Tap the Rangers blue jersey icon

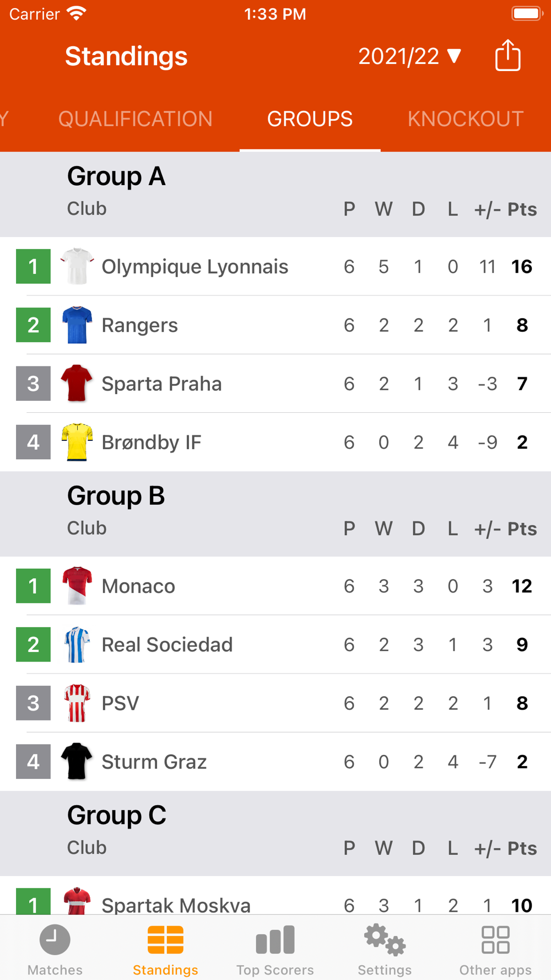click(77, 325)
